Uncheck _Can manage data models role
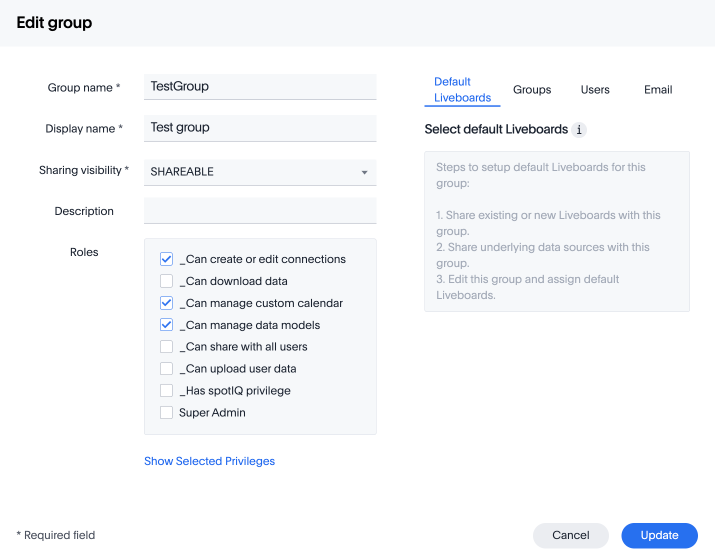This screenshot has height=555, width=715. point(167,325)
